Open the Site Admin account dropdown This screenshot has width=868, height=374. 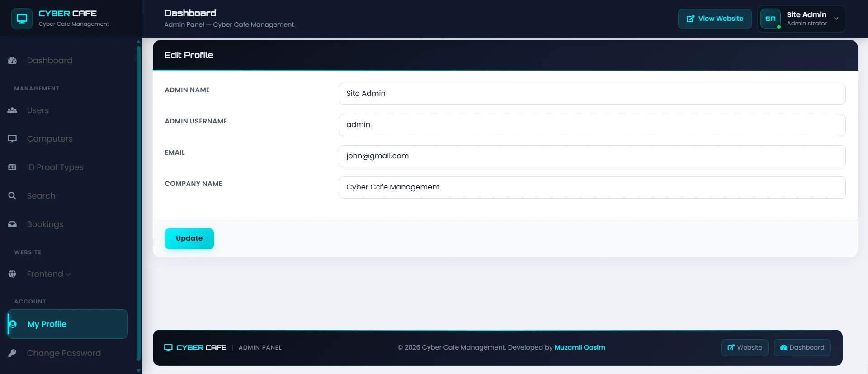(802, 19)
